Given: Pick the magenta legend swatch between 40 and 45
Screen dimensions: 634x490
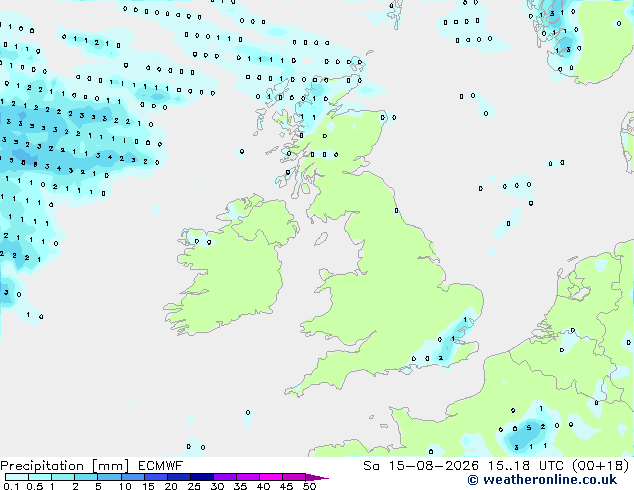Looking at the screenshot, I should (271, 477).
